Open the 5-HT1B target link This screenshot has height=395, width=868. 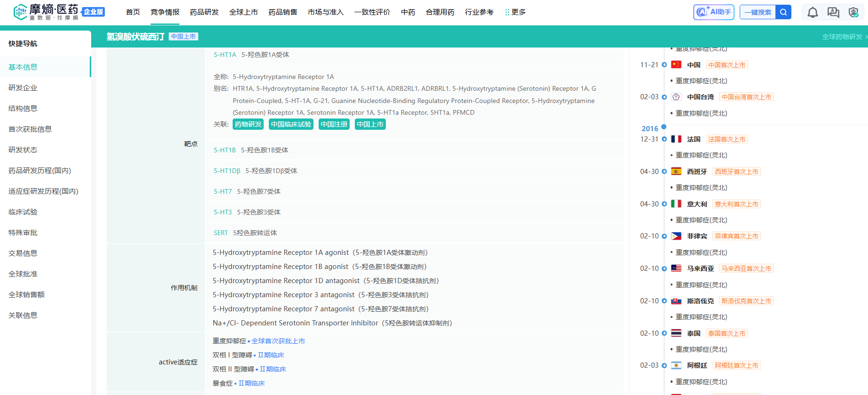pyautogui.click(x=225, y=150)
